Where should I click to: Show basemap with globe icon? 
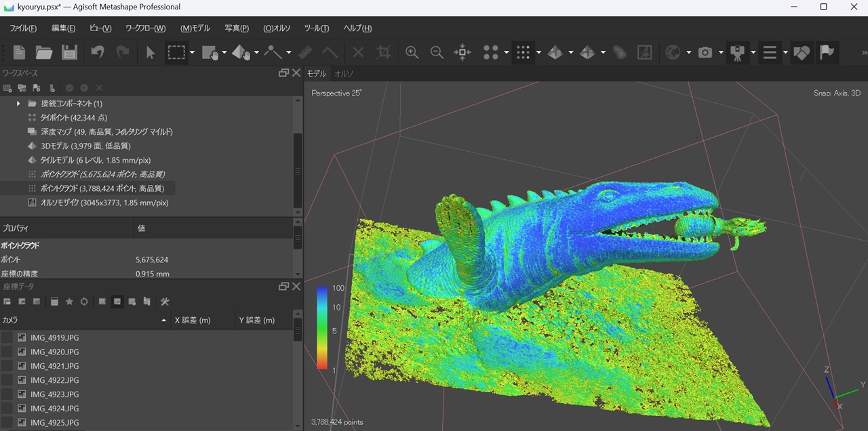point(673,52)
